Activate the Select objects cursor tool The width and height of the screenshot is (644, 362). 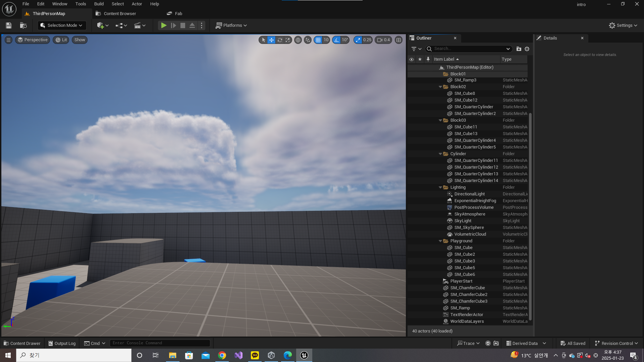pyautogui.click(x=263, y=40)
